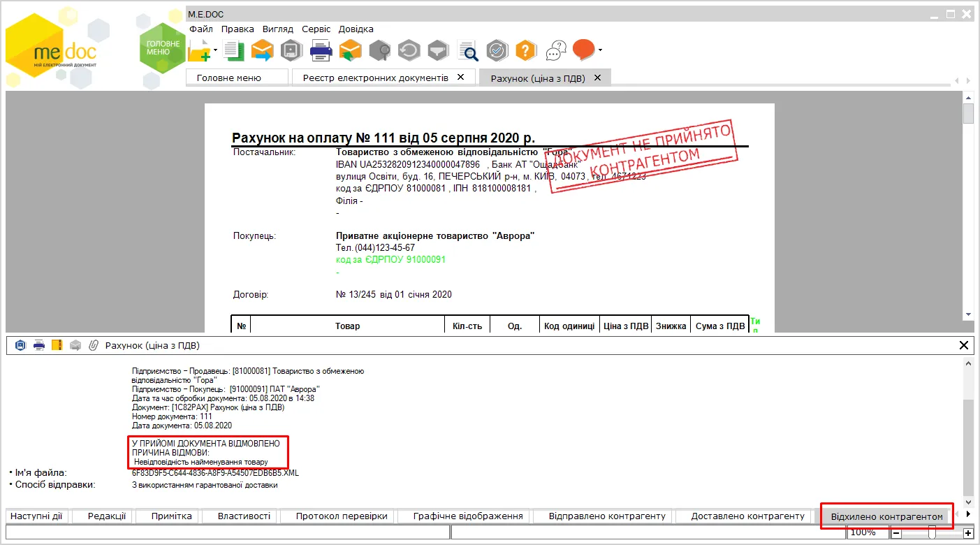The height and width of the screenshot is (545, 980).
Task: Click file name 6F83D9F5-C644-4836 XML value
Action: (x=215, y=473)
